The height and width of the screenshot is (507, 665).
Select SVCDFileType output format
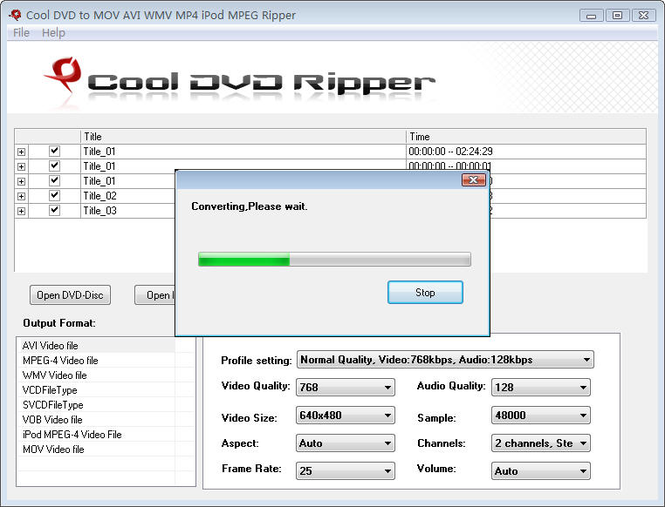97,405
